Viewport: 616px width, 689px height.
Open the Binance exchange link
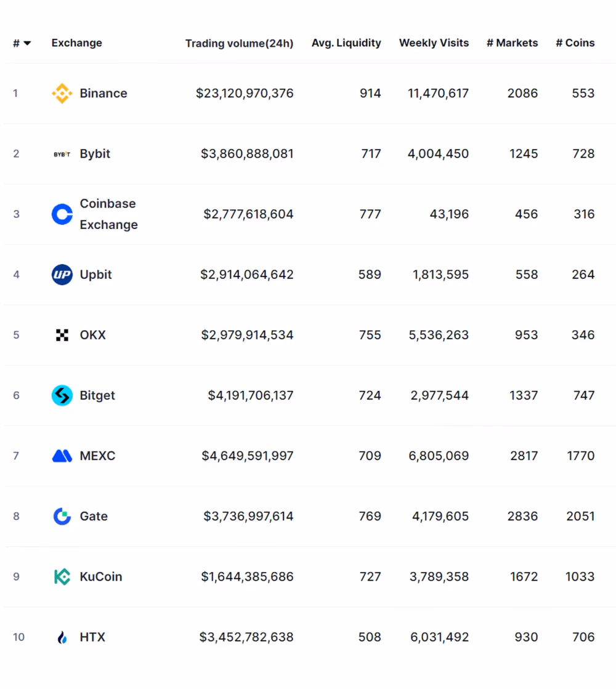click(x=103, y=93)
